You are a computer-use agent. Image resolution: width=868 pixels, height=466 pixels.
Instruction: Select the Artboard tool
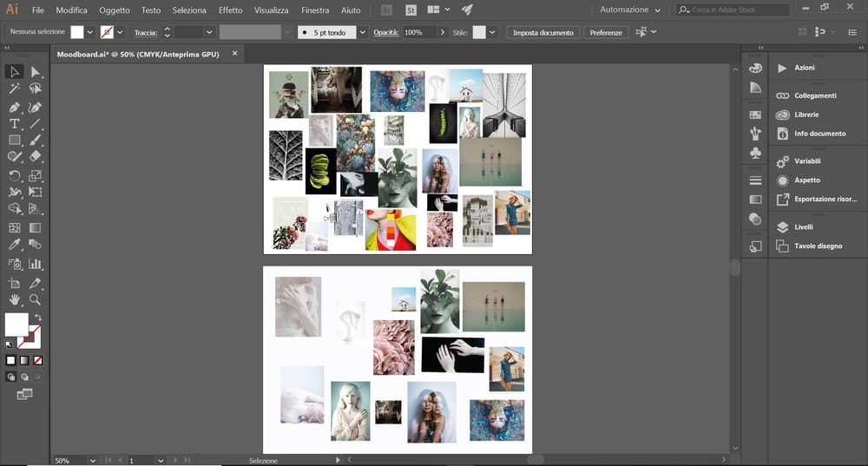tap(15, 284)
